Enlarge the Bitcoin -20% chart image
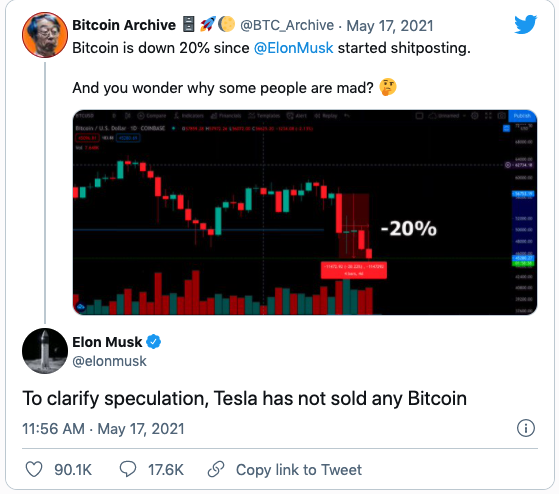The height and width of the screenshot is (494, 559). click(x=305, y=212)
